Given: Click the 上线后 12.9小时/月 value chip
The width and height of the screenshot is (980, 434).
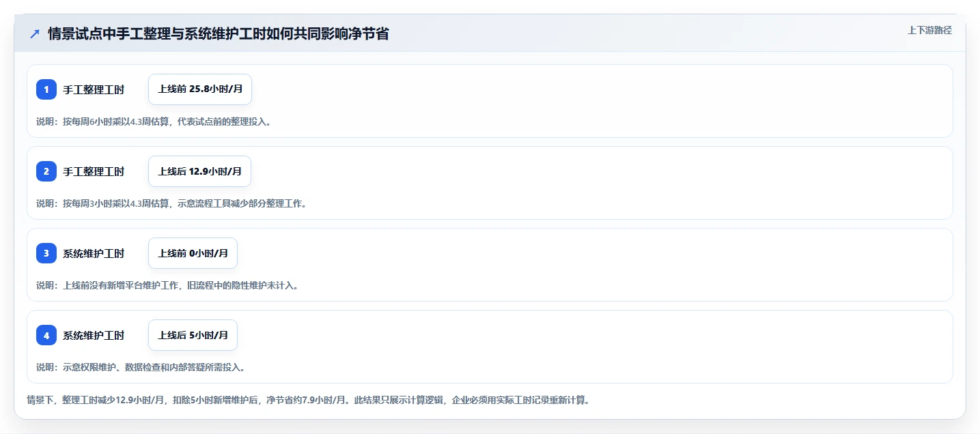Looking at the screenshot, I should (199, 171).
